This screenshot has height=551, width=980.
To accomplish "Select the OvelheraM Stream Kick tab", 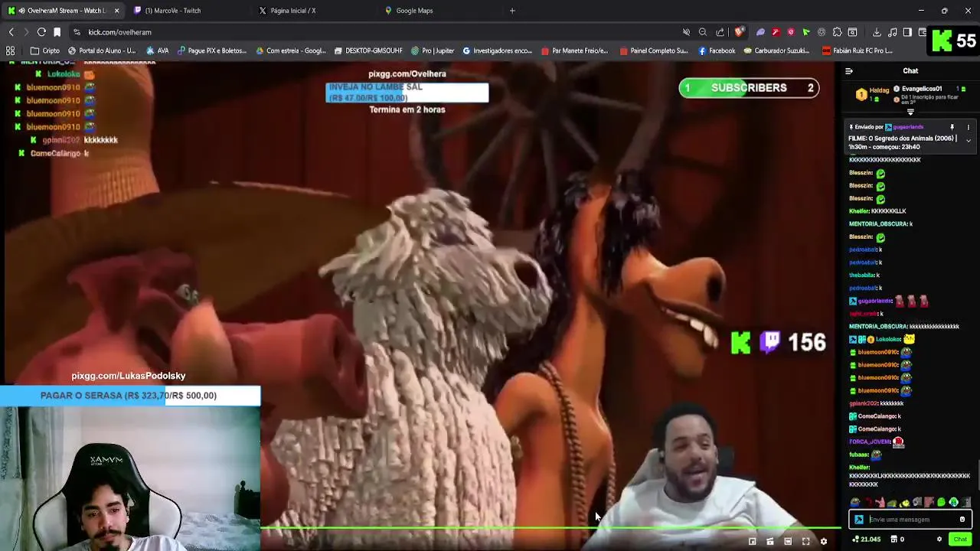I will pos(61,11).
